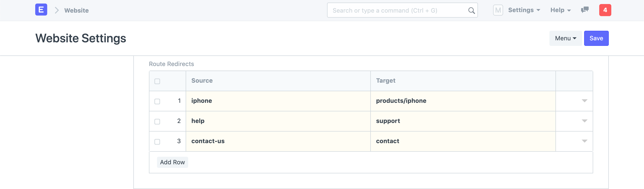Click the ERPNext E logo icon
The height and width of the screenshot is (189, 644).
(41, 10)
